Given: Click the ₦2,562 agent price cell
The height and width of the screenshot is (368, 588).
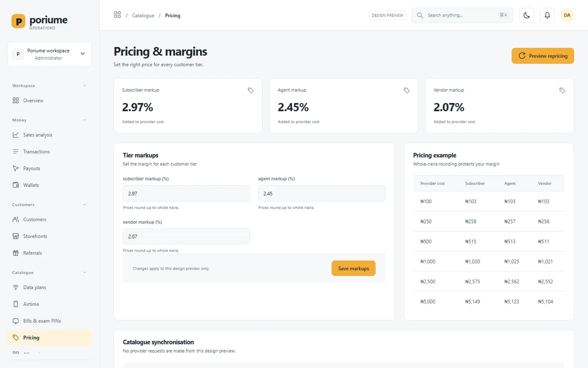Looking at the screenshot, I should 512,282.
